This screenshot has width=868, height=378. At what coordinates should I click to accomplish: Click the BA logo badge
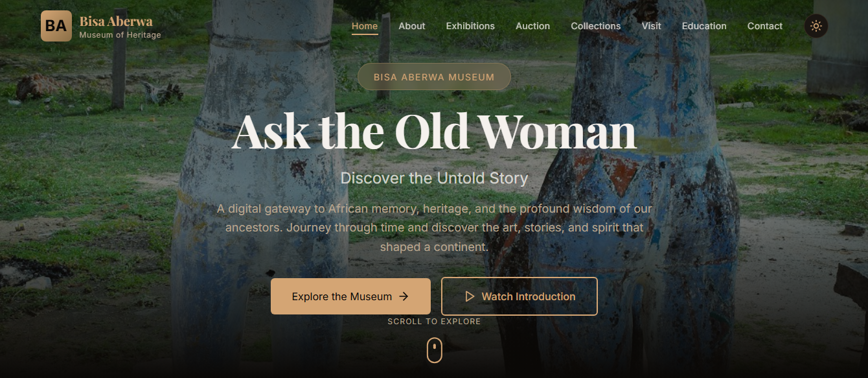pyautogui.click(x=56, y=26)
